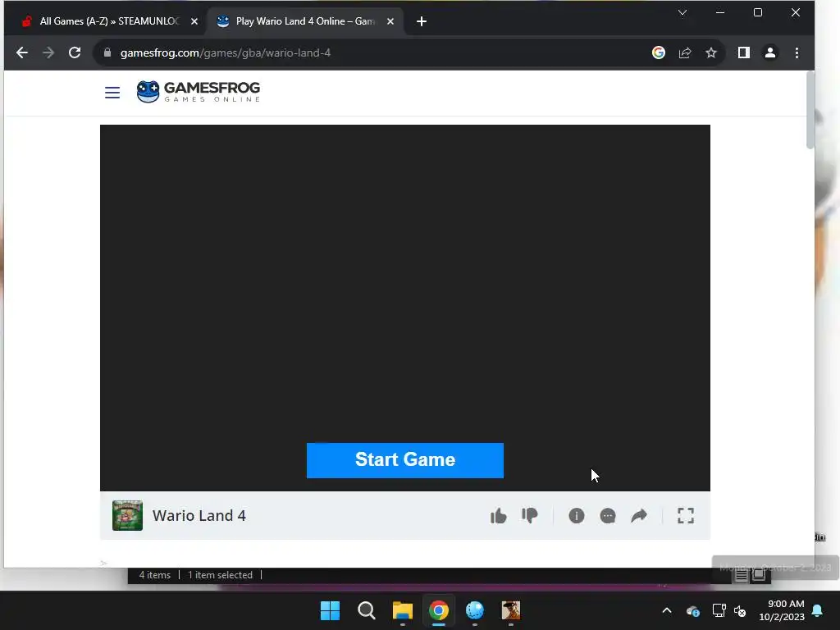The image size is (840, 630).
Task: Click '1 item selected' status text
Action: tap(220, 575)
